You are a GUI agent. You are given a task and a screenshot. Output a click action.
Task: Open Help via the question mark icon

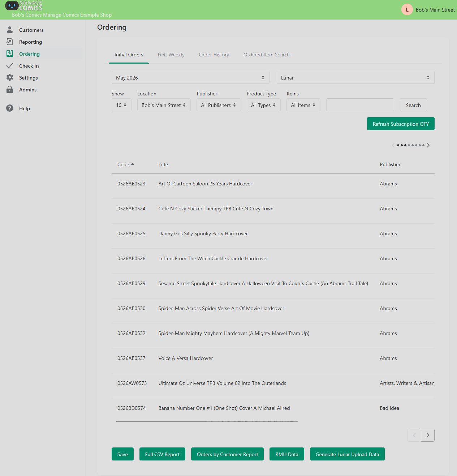[x=10, y=108]
